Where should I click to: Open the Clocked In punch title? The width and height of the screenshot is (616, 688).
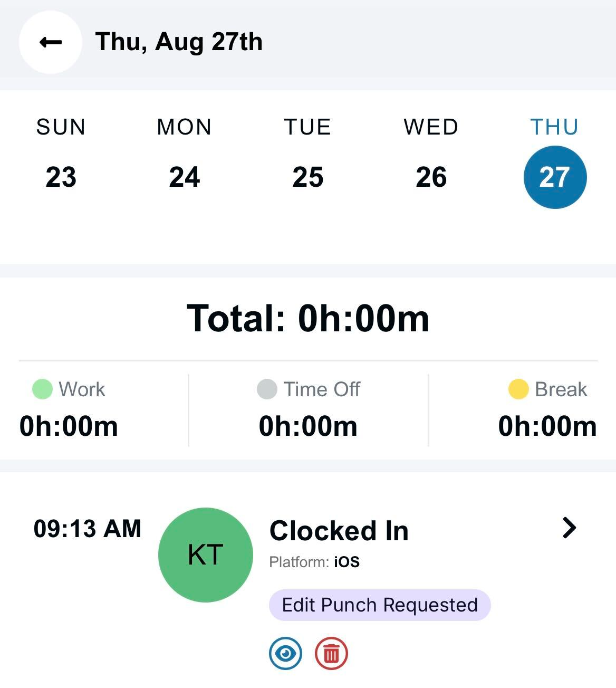[x=339, y=531]
